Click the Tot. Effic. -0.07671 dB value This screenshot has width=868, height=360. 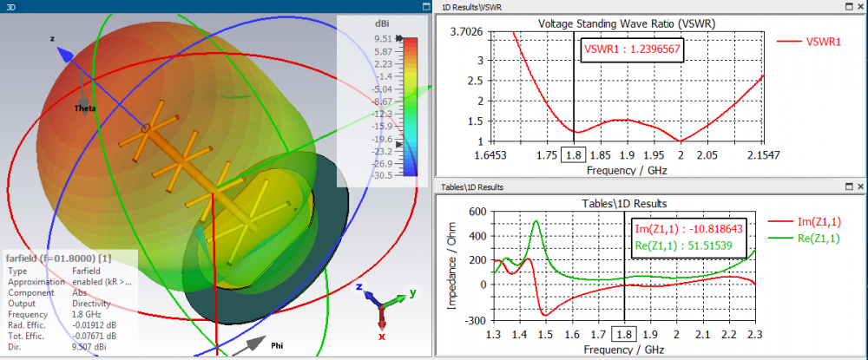click(94, 336)
